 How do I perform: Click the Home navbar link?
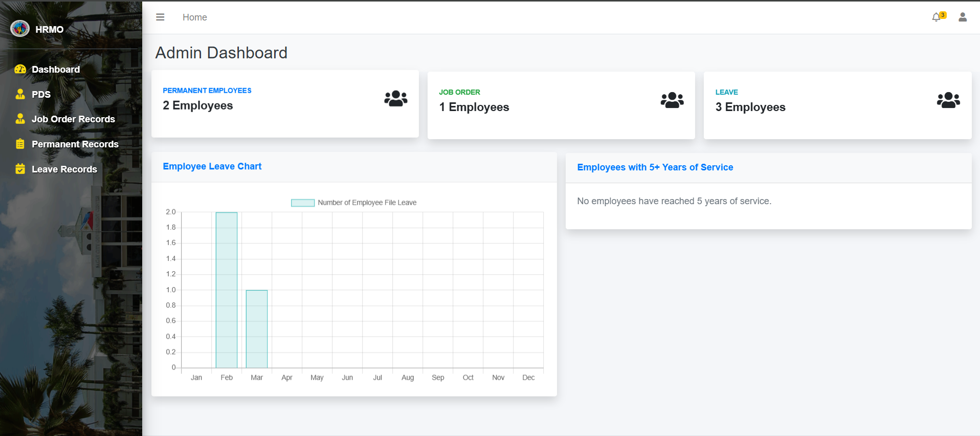(194, 17)
